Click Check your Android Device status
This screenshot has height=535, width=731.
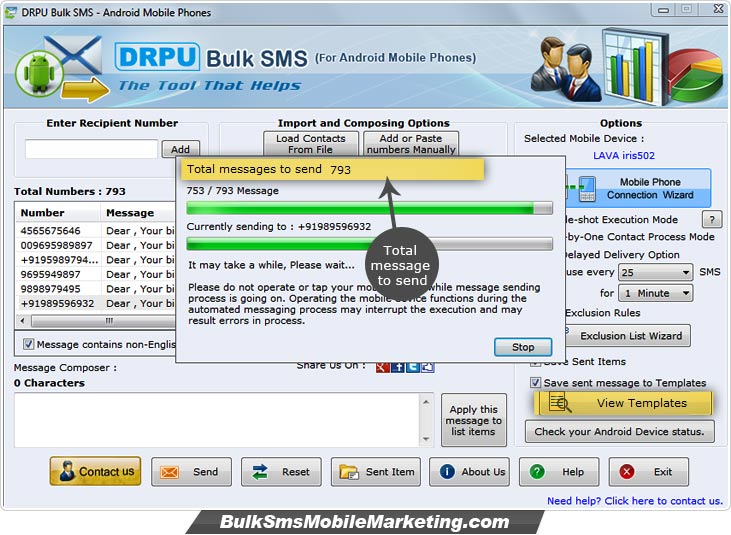pyautogui.click(x=620, y=432)
